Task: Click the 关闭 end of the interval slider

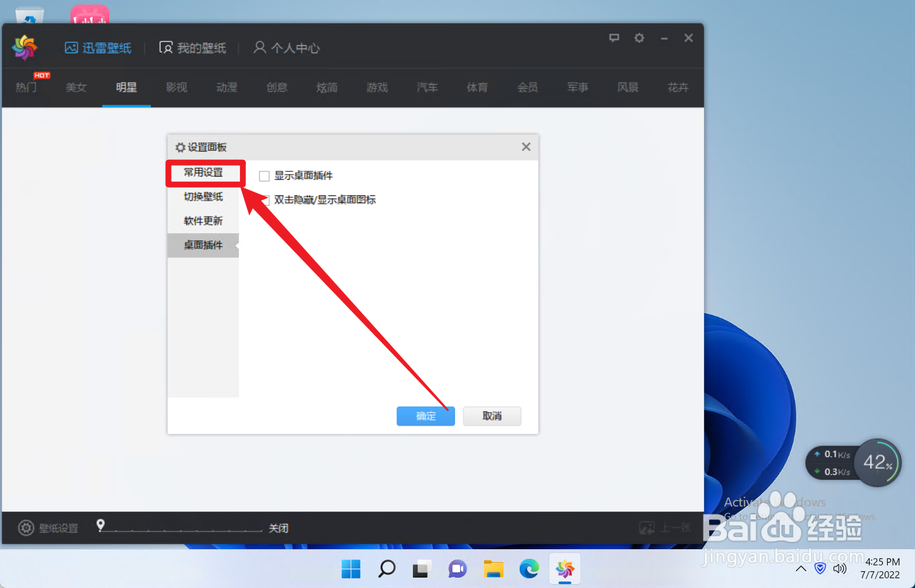Action: coord(279,528)
